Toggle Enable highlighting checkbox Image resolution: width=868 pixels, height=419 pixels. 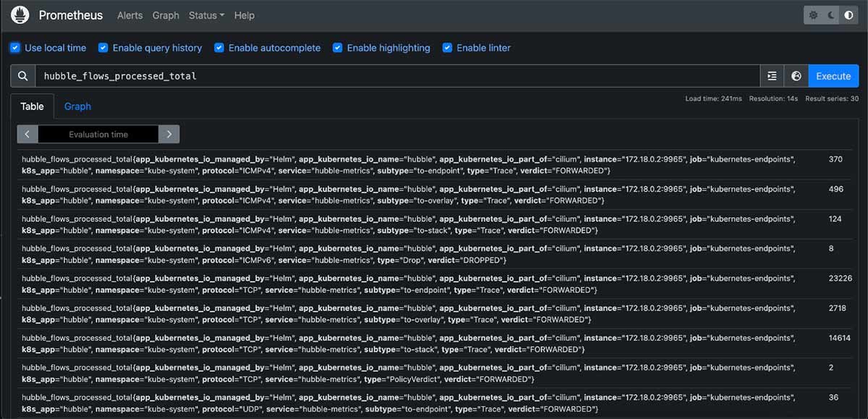pyautogui.click(x=338, y=48)
